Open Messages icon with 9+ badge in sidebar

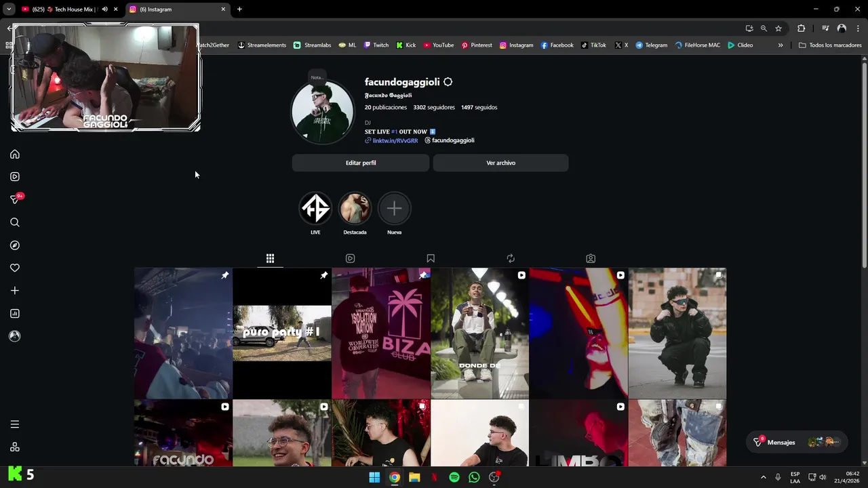coord(15,199)
